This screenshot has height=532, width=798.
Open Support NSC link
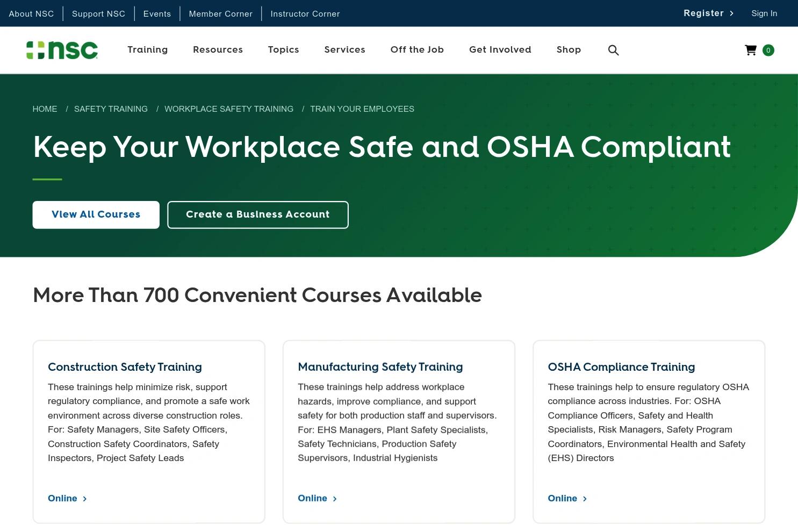pyautogui.click(x=98, y=13)
